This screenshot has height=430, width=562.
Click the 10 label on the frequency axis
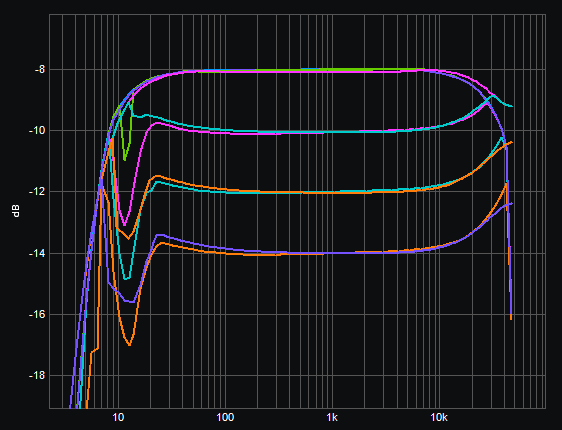(118, 417)
